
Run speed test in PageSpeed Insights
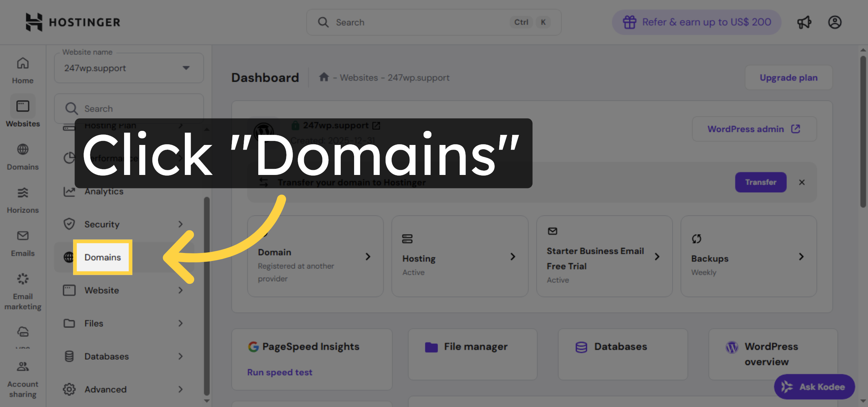pyautogui.click(x=280, y=372)
